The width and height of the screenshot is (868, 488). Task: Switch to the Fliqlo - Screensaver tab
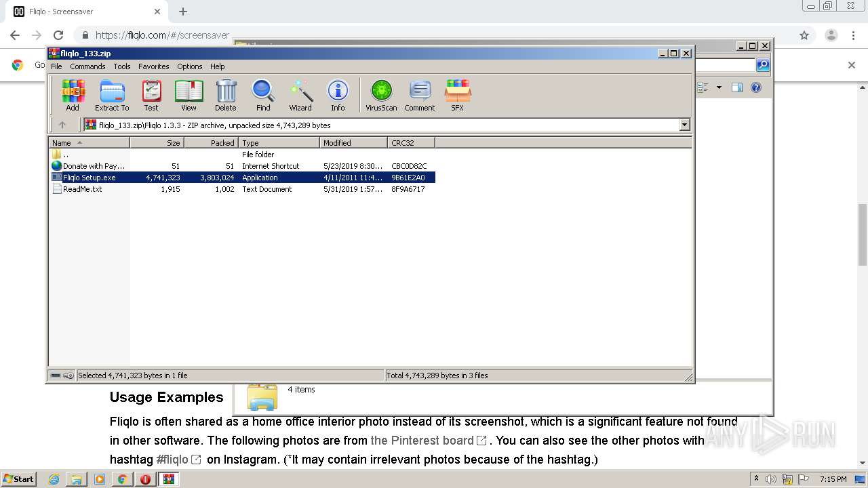point(85,12)
